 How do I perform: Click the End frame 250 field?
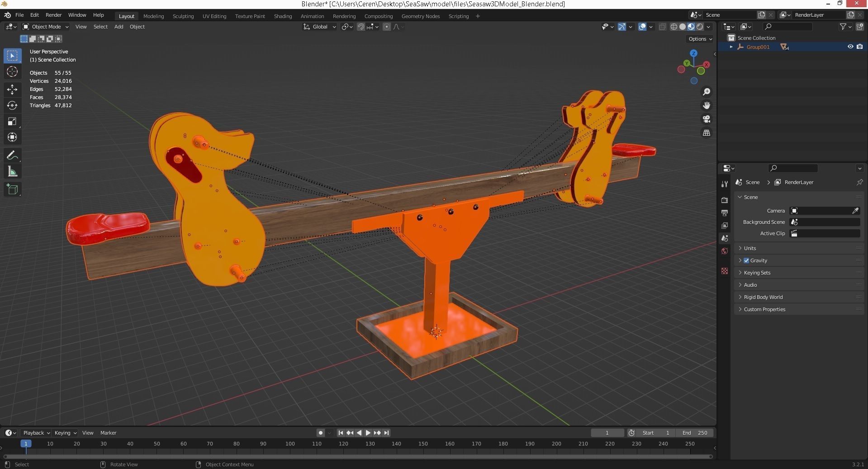pyautogui.click(x=695, y=433)
